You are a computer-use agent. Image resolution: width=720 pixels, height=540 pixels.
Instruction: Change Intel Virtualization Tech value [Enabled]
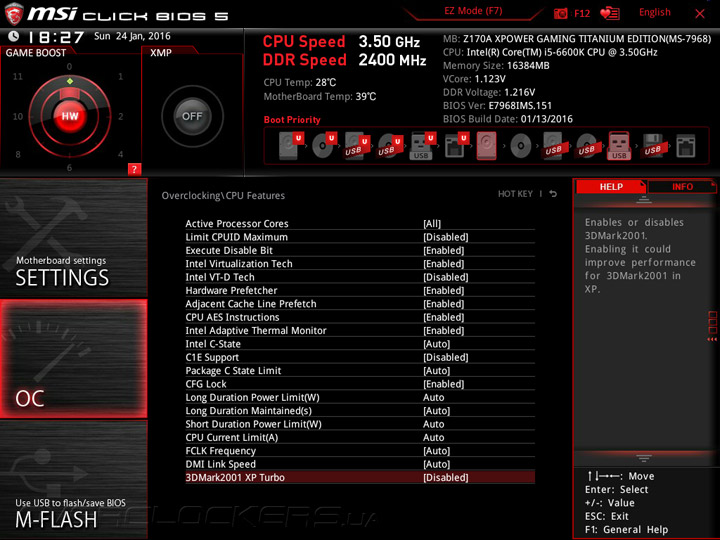click(x=444, y=264)
